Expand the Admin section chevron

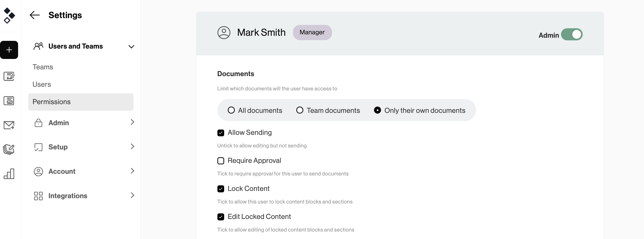(x=132, y=122)
